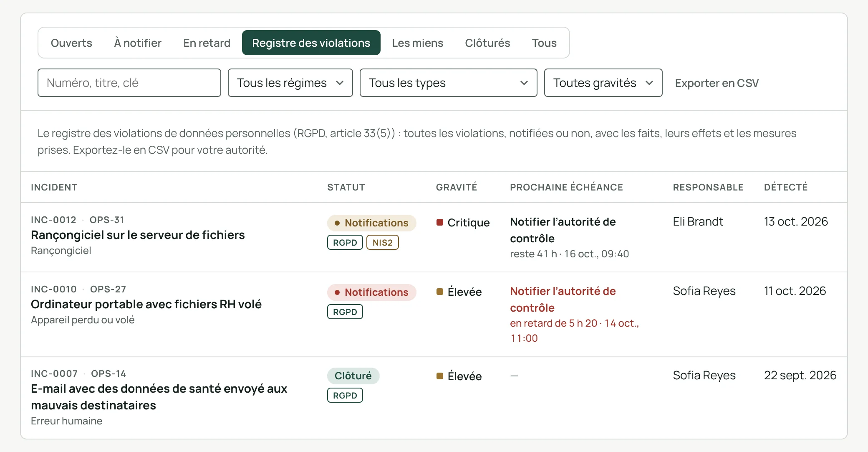Open incident Rançongiciel sur le serveur de fichiers
The image size is (868, 452).
click(138, 235)
